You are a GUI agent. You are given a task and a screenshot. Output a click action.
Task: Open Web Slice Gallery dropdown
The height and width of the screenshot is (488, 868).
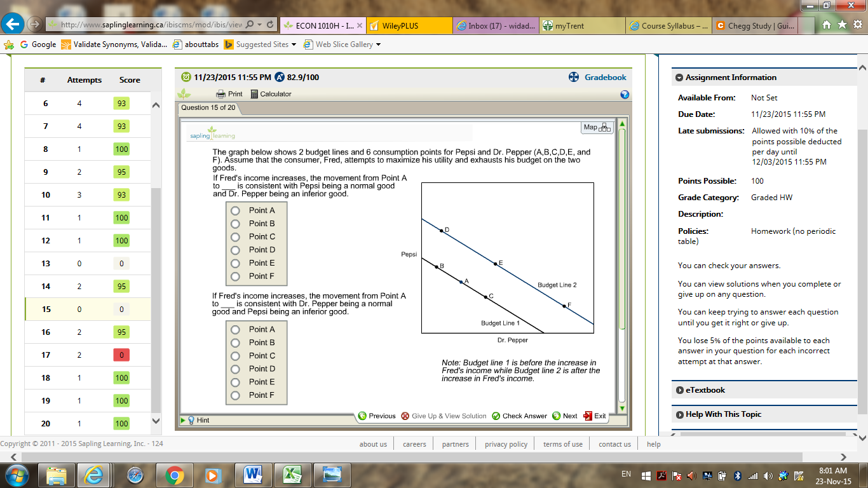click(342, 44)
